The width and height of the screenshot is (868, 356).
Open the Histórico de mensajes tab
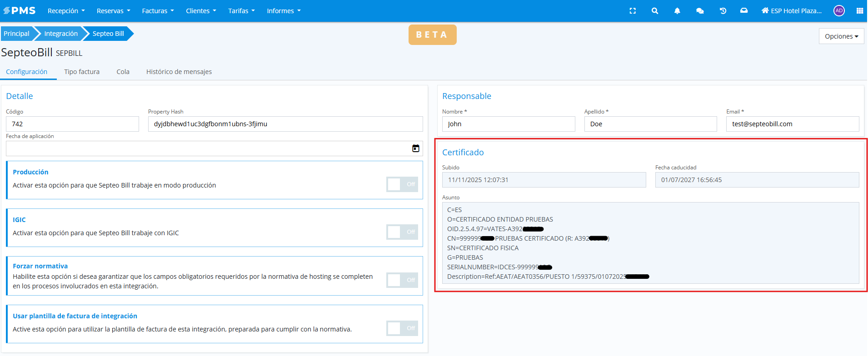[x=179, y=72]
